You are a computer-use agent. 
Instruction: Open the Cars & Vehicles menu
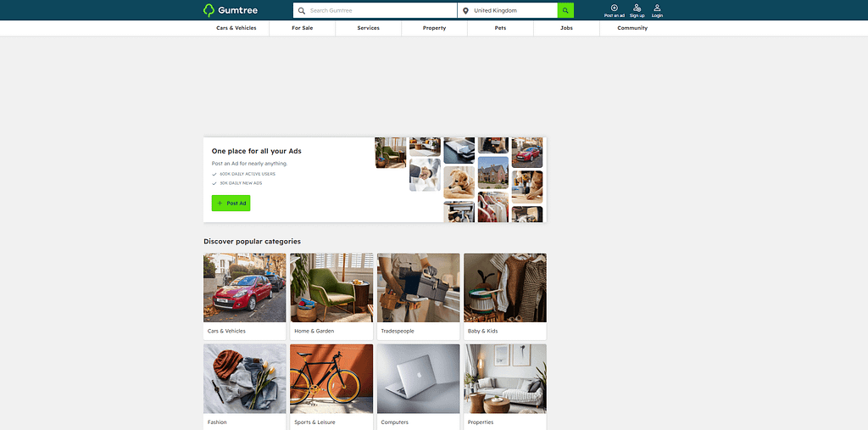tap(236, 28)
